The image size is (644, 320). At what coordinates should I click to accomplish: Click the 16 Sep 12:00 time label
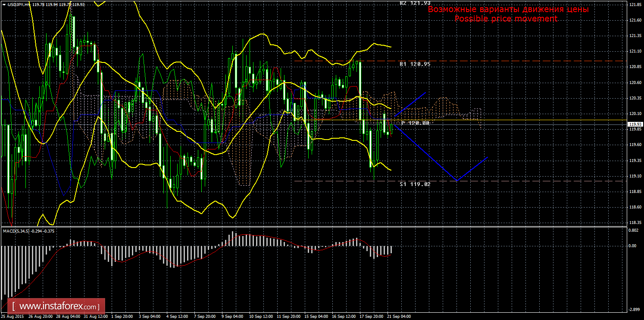[344, 317]
